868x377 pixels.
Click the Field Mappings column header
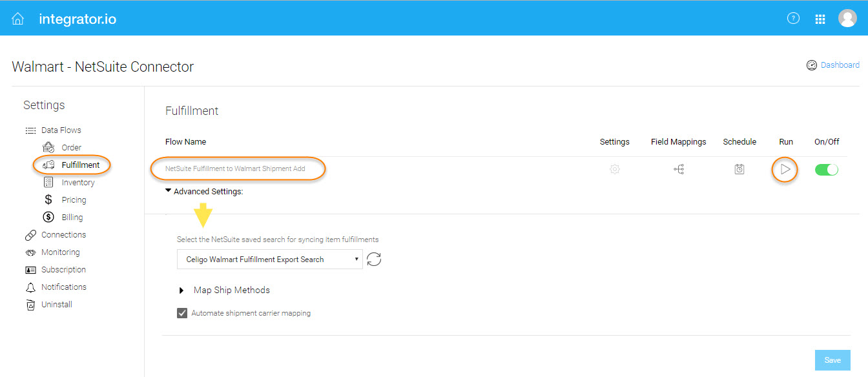point(679,141)
